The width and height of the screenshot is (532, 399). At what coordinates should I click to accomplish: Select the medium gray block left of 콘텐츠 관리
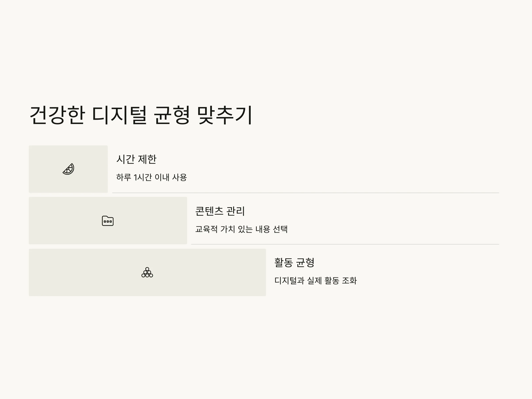pos(108,221)
